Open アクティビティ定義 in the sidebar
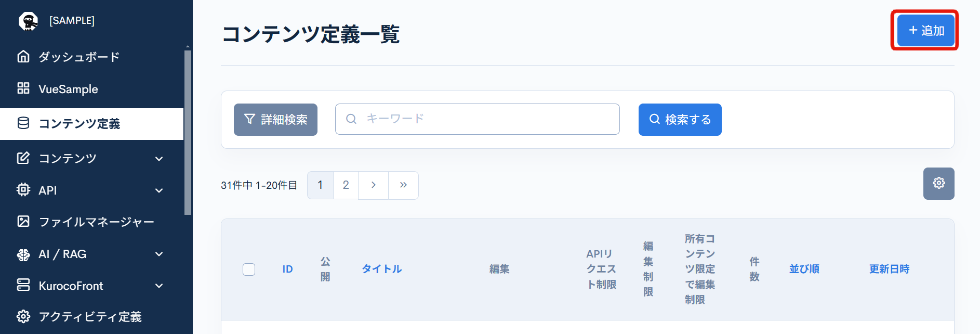 pos(91,317)
